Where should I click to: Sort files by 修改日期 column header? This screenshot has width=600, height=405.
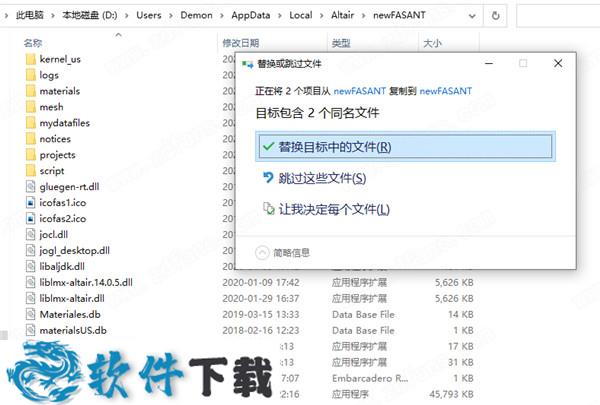241,43
